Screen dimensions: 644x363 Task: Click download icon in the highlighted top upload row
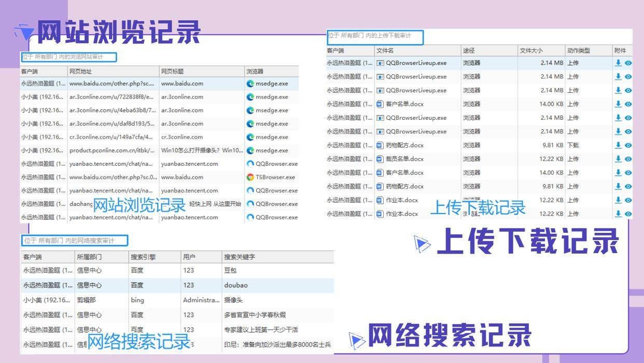coord(618,63)
